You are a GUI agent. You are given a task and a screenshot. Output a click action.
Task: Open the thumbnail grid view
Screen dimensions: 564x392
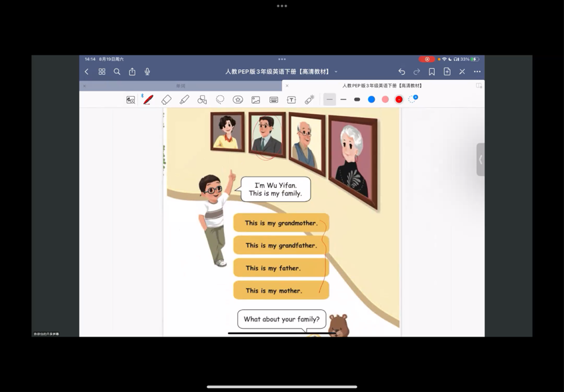pyautogui.click(x=102, y=71)
